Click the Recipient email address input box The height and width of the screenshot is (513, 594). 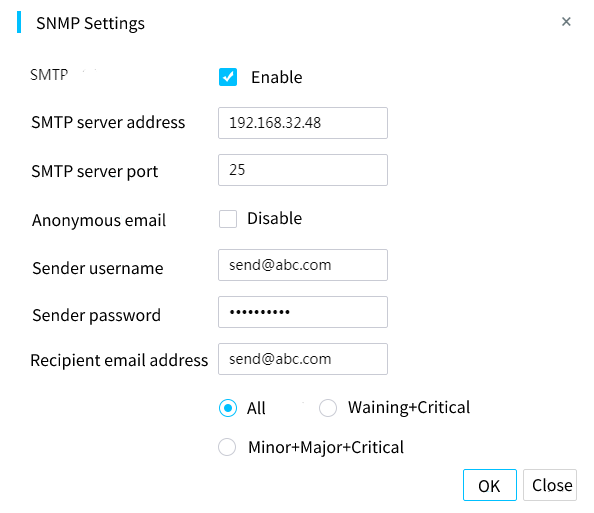click(303, 359)
